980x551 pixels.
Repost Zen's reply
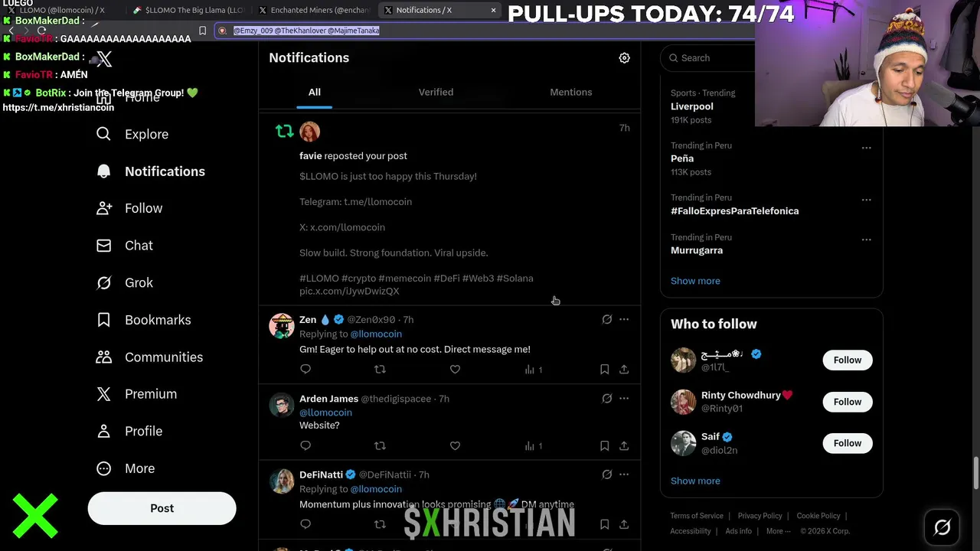coord(380,370)
